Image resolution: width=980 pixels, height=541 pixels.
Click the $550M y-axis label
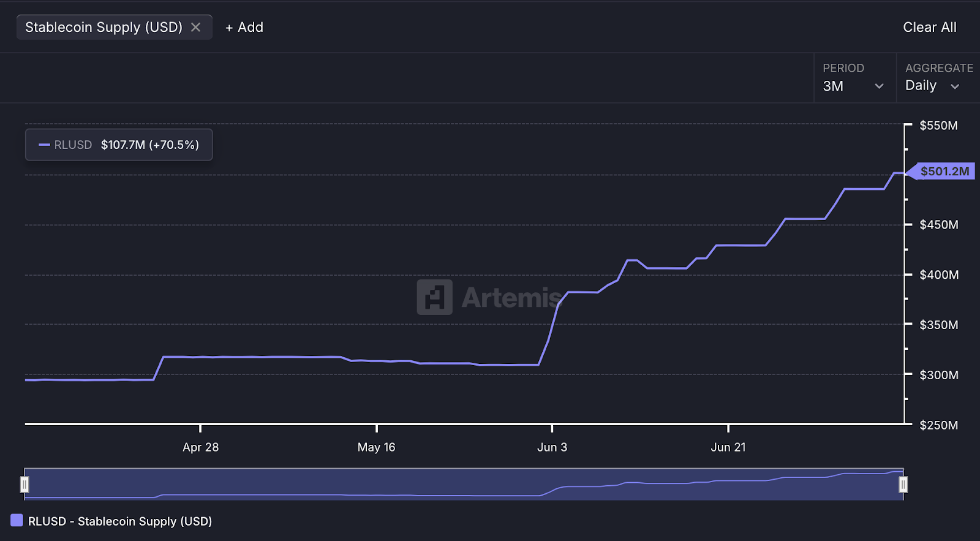(938, 126)
